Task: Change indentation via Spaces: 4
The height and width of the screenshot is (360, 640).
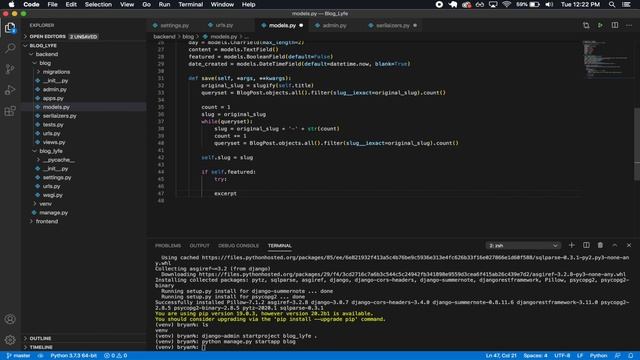Action: click(x=536, y=356)
